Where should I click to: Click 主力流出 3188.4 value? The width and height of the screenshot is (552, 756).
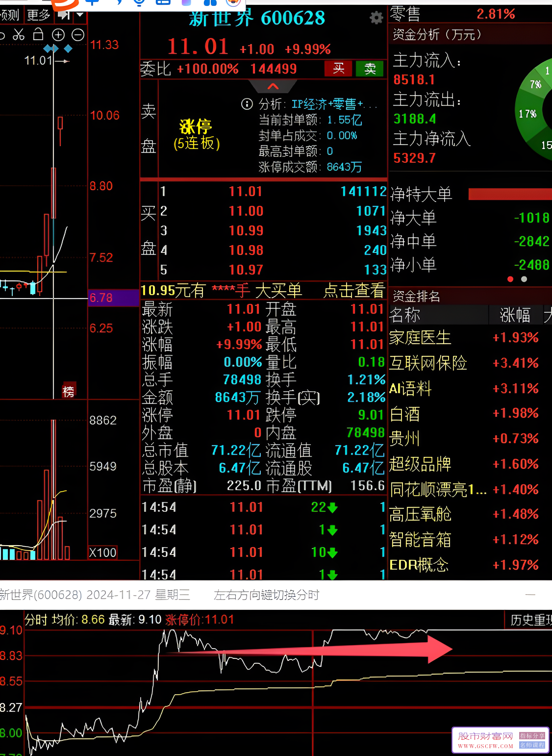click(x=415, y=119)
